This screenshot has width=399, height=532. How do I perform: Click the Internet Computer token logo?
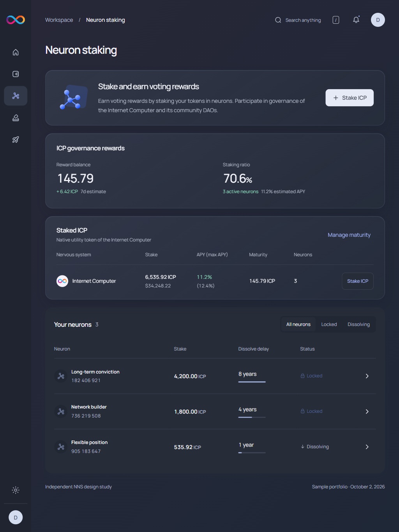tap(62, 281)
